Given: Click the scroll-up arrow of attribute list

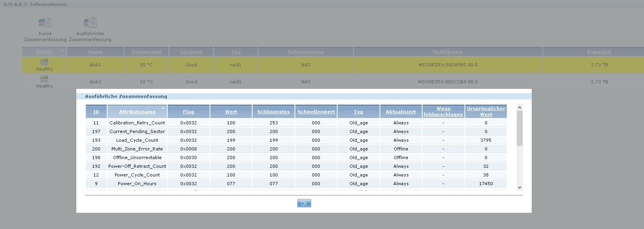Looking at the screenshot, I should point(519,107).
